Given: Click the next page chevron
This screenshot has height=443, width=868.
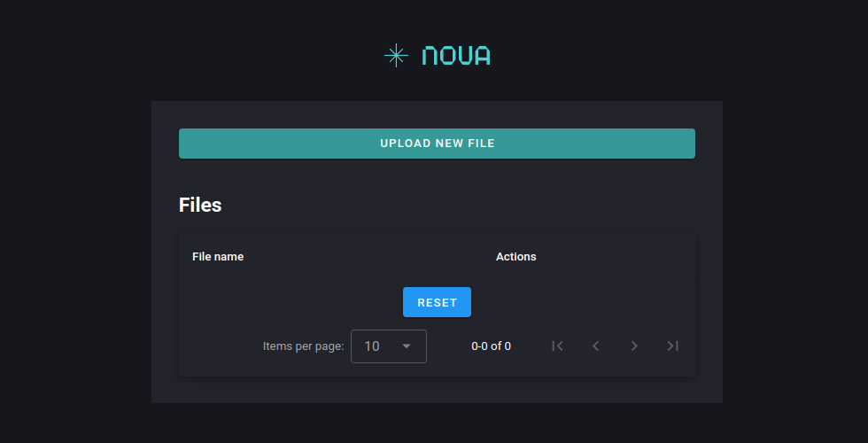Looking at the screenshot, I should coord(634,346).
